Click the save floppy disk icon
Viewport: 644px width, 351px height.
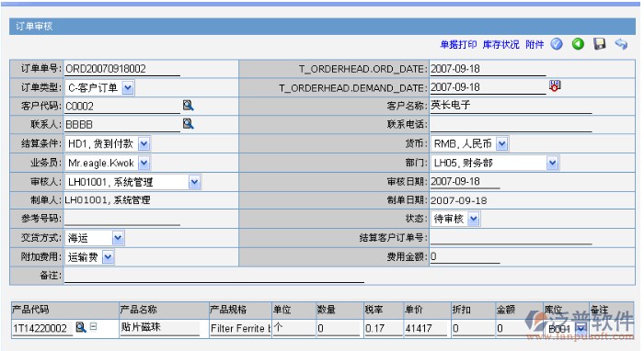click(x=600, y=44)
